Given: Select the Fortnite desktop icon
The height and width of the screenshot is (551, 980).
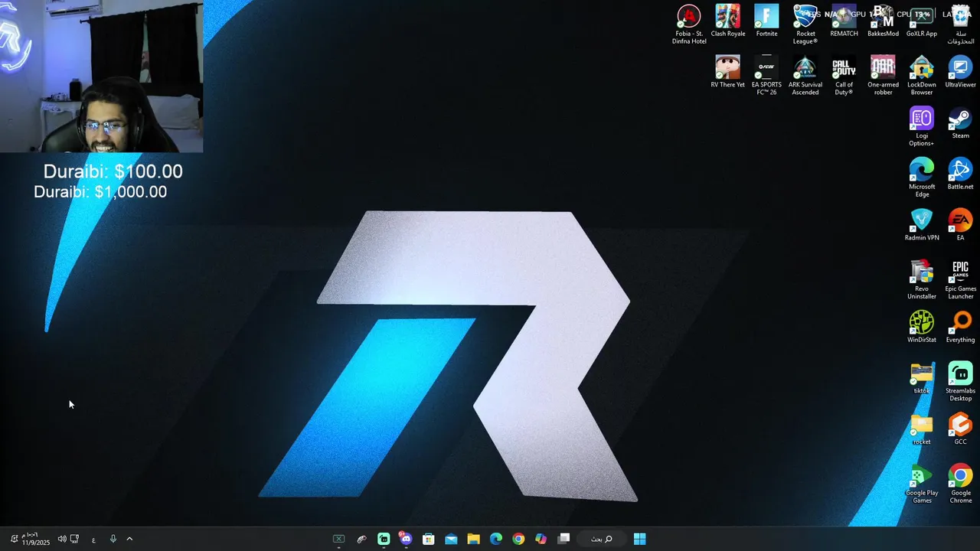Looking at the screenshot, I should pyautogui.click(x=766, y=21).
